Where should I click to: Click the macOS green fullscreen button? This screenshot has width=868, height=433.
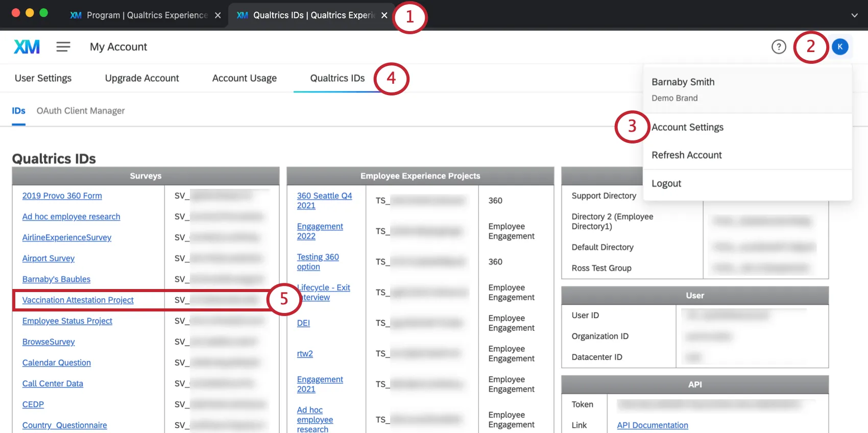tap(44, 13)
